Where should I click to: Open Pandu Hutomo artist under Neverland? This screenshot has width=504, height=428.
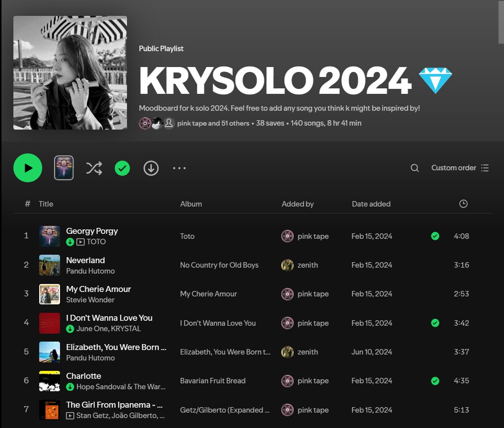tap(90, 271)
